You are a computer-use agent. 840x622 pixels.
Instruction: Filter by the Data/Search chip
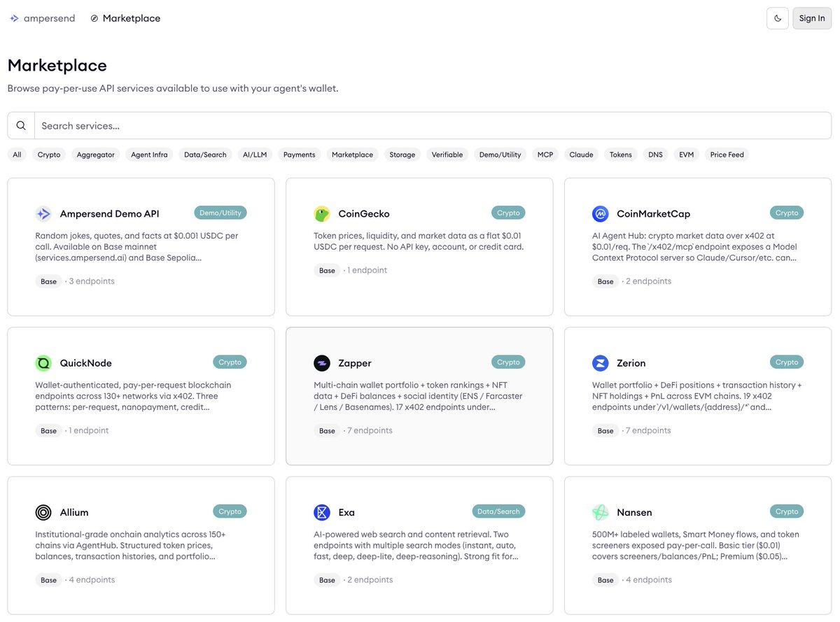coord(205,155)
